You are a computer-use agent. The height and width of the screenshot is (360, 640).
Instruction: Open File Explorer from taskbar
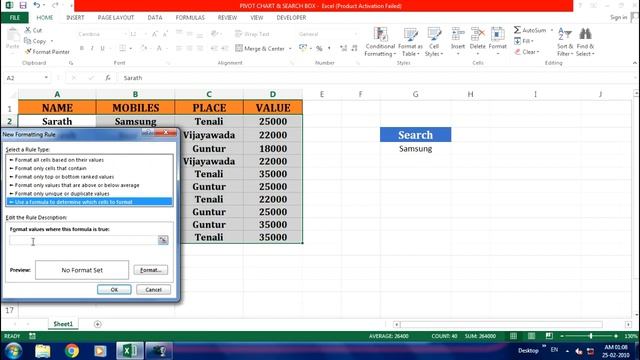click(42, 351)
